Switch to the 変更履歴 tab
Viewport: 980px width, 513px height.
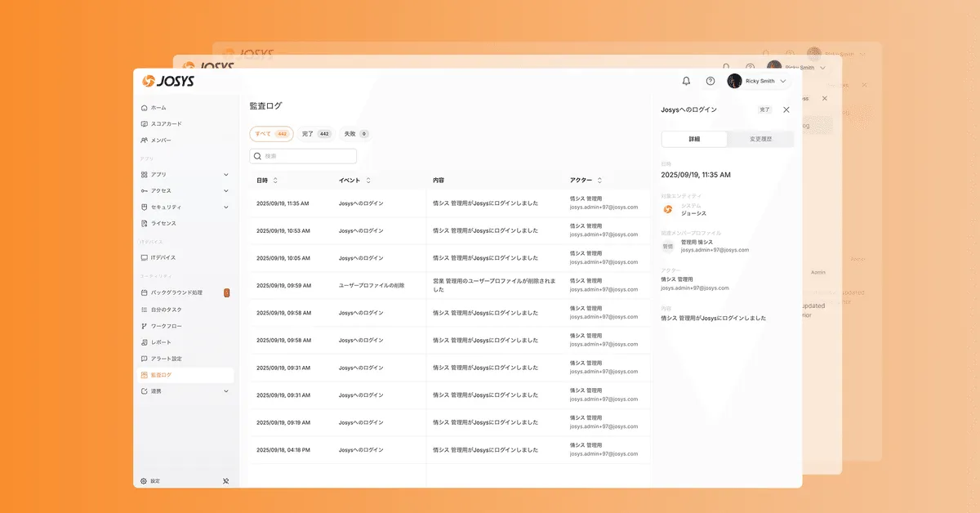(x=761, y=140)
